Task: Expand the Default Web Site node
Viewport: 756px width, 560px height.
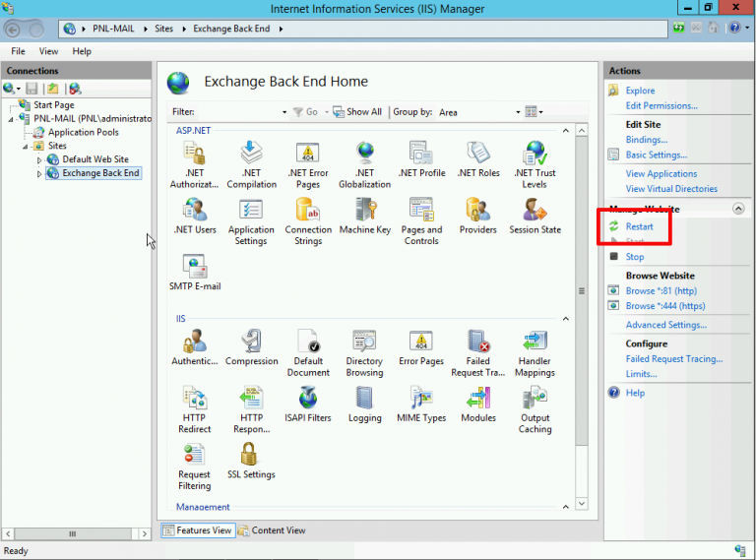Action: pyautogui.click(x=39, y=160)
